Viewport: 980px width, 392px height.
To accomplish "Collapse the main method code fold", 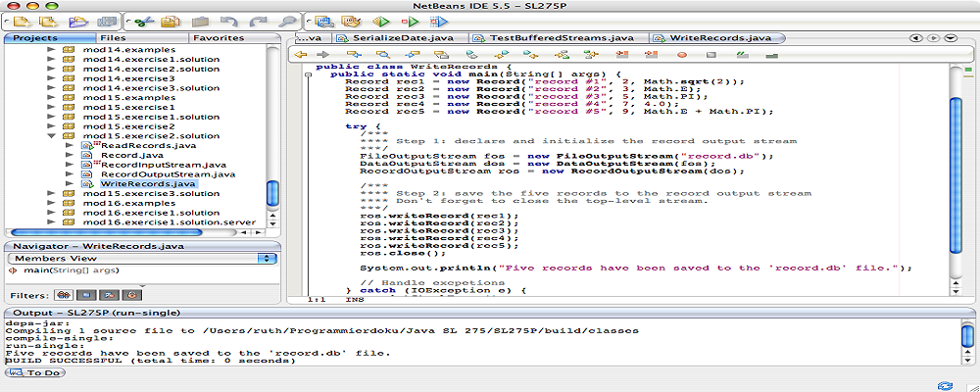I will [308, 75].
